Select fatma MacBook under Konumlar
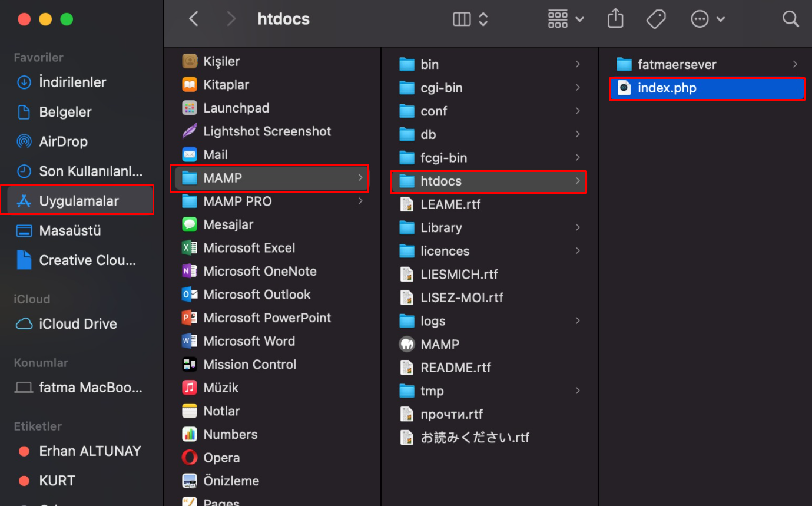 point(81,388)
